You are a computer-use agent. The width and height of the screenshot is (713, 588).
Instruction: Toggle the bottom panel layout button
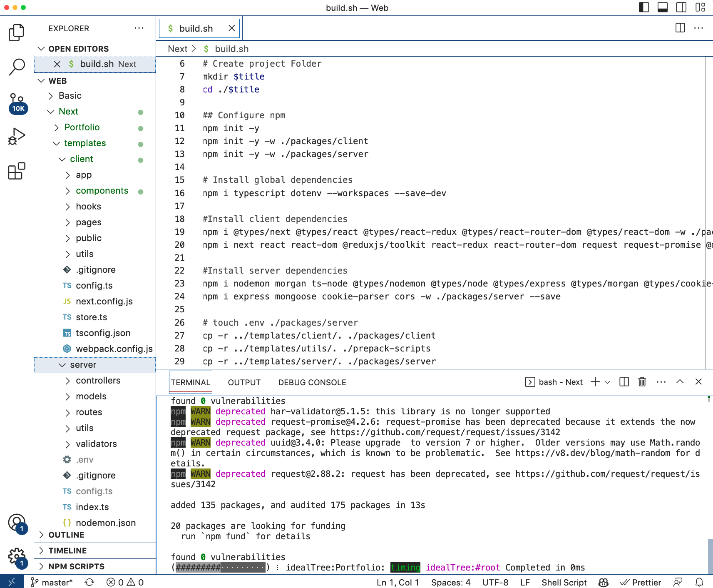tap(663, 7)
